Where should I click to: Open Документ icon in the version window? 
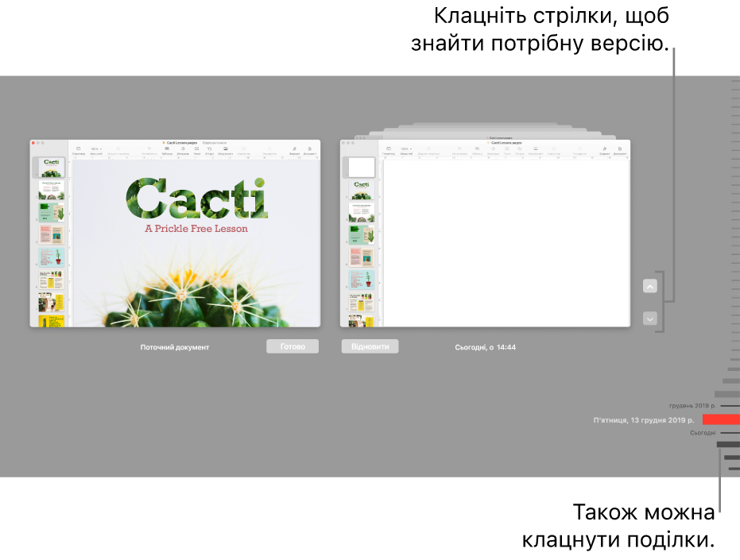620,149
